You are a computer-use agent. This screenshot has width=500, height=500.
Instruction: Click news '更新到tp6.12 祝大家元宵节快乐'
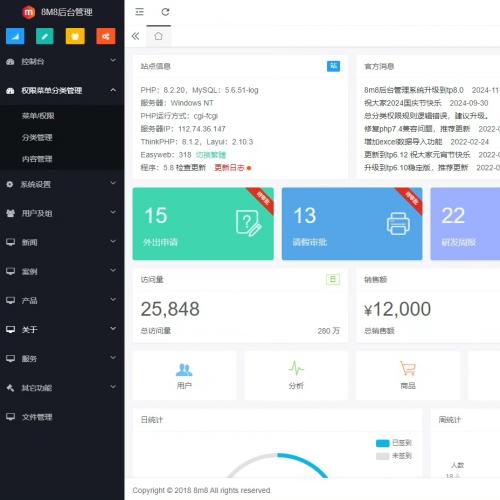(417, 155)
